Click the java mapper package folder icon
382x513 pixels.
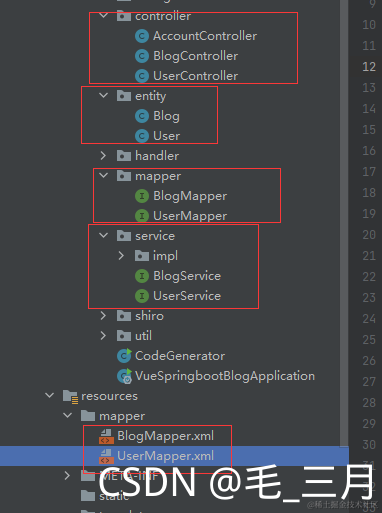(x=124, y=176)
